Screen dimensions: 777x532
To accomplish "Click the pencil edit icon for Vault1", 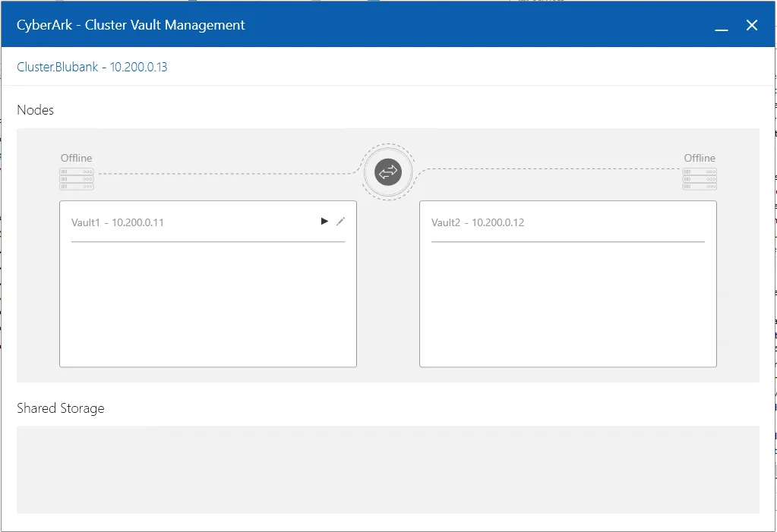I will pos(340,222).
